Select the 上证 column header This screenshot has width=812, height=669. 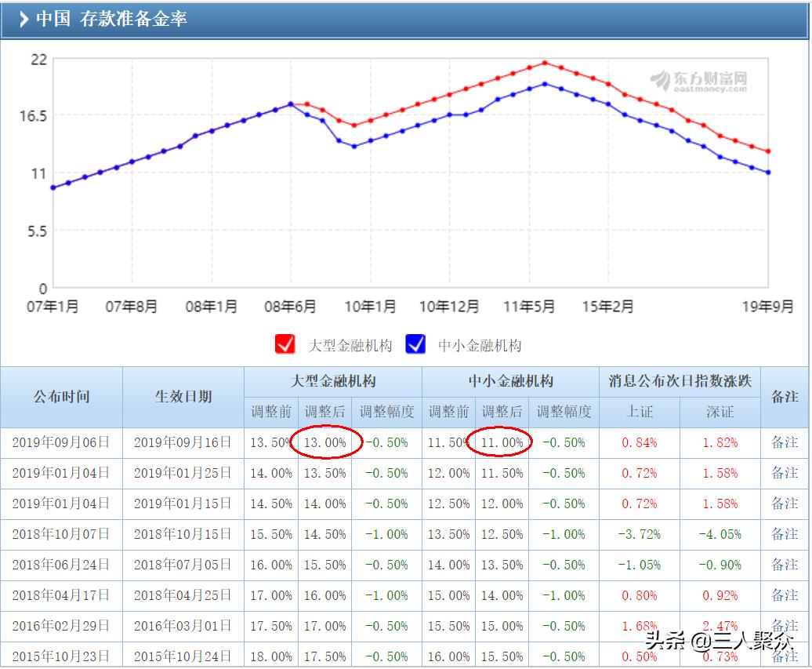point(642,412)
